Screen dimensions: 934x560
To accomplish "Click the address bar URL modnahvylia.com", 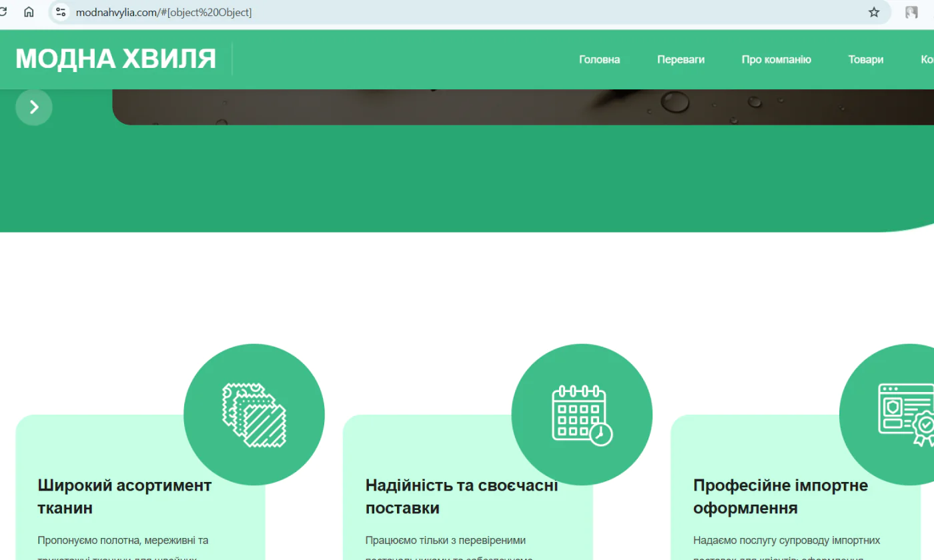I will pos(163,12).
